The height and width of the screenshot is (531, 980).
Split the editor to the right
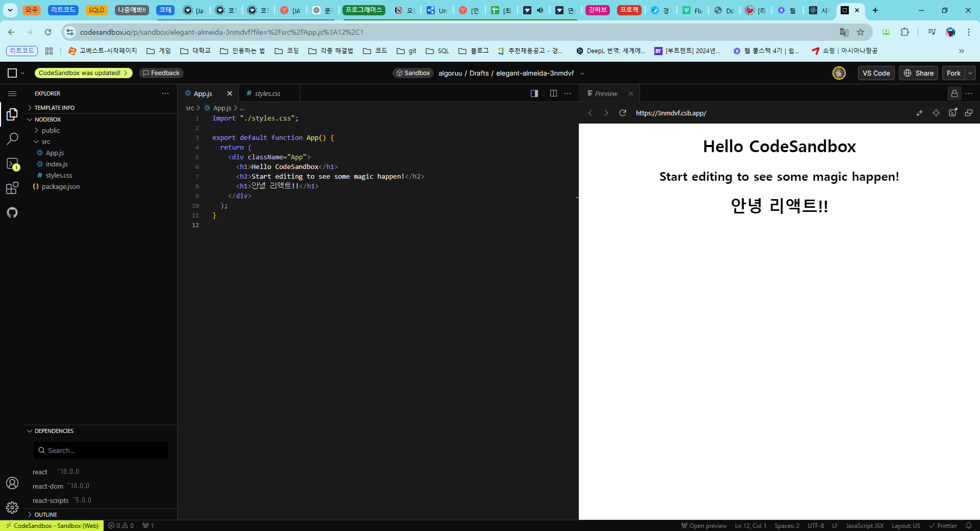click(553, 93)
